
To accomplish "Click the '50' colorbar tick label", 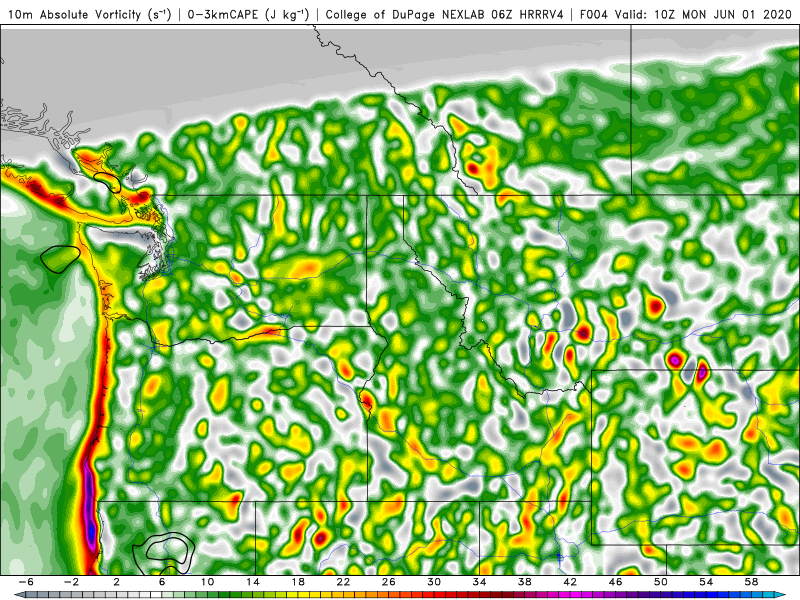I will point(661,582).
